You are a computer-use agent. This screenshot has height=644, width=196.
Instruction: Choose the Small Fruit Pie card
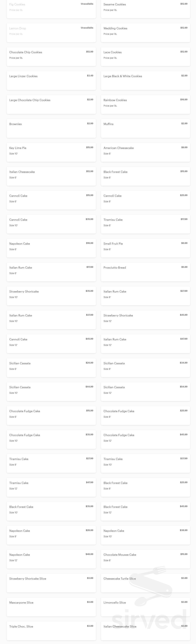[x=145, y=248]
